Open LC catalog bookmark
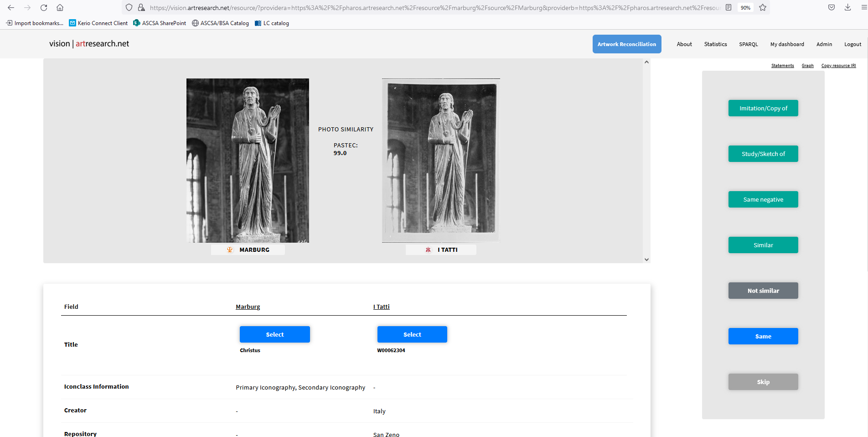The image size is (868, 437). click(x=272, y=23)
